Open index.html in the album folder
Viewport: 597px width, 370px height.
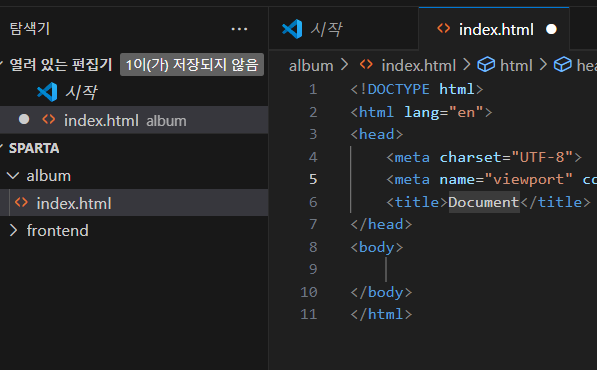(134, 203)
